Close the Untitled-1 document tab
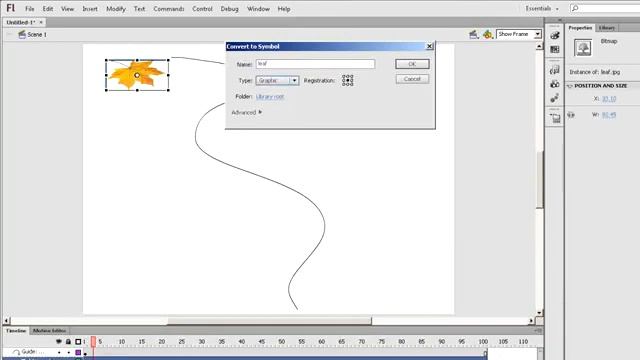The width and height of the screenshot is (640, 360). pyautogui.click(x=41, y=22)
